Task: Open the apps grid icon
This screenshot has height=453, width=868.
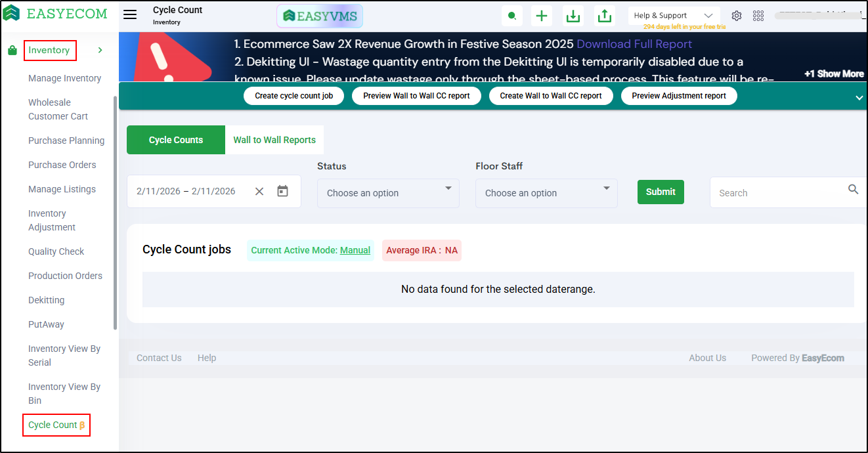Action: click(x=758, y=16)
